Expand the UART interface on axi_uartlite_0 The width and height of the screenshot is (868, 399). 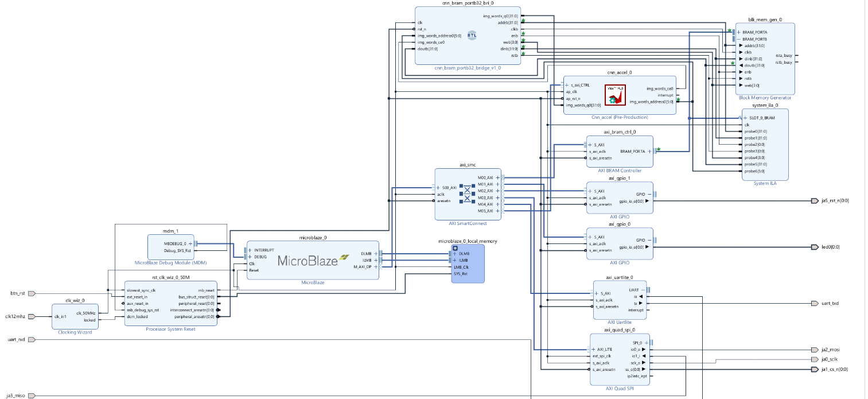[x=643, y=290]
